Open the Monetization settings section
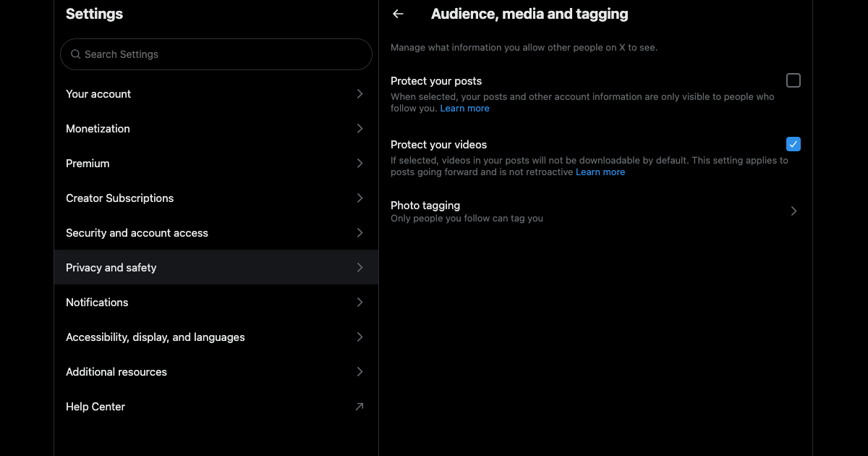Viewport: 868px width, 456px height. [x=216, y=129]
